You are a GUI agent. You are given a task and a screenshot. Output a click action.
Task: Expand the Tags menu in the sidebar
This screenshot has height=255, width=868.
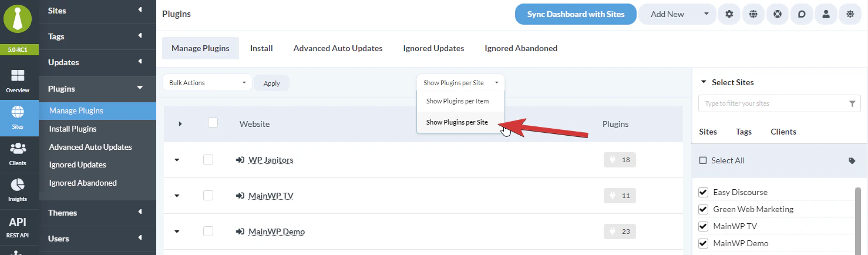pyautogui.click(x=97, y=36)
